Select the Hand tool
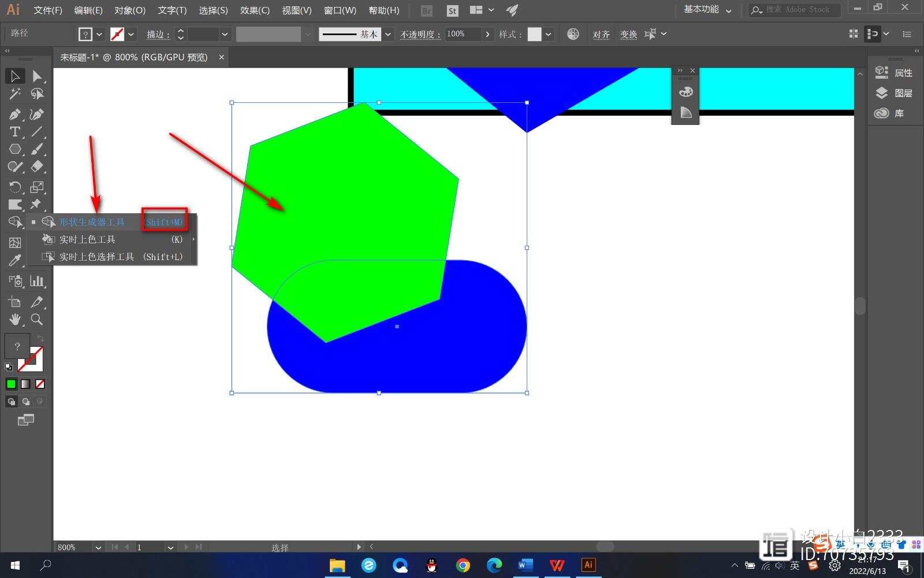Image resolution: width=924 pixels, height=578 pixels. tap(15, 319)
